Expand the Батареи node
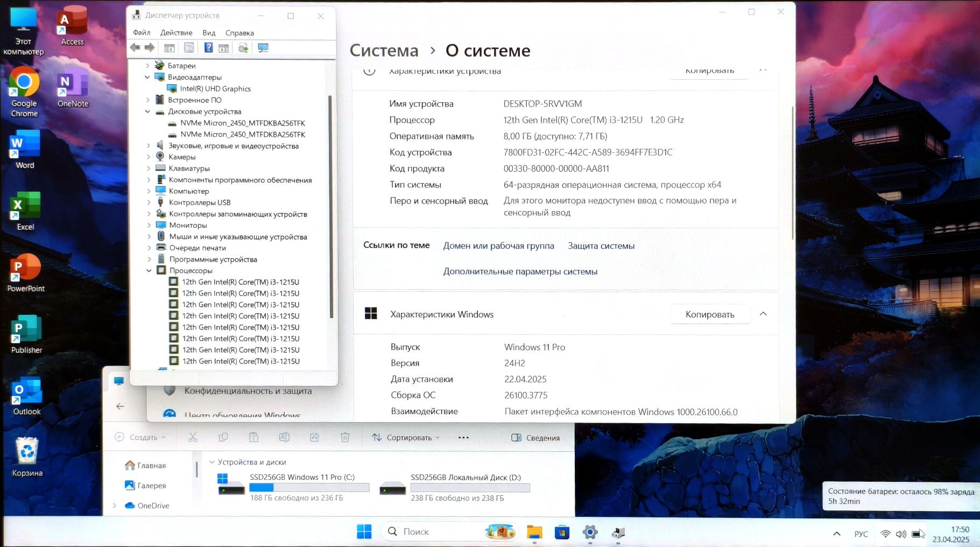Viewport: 980px width, 547px height. click(x=147, y=66)
